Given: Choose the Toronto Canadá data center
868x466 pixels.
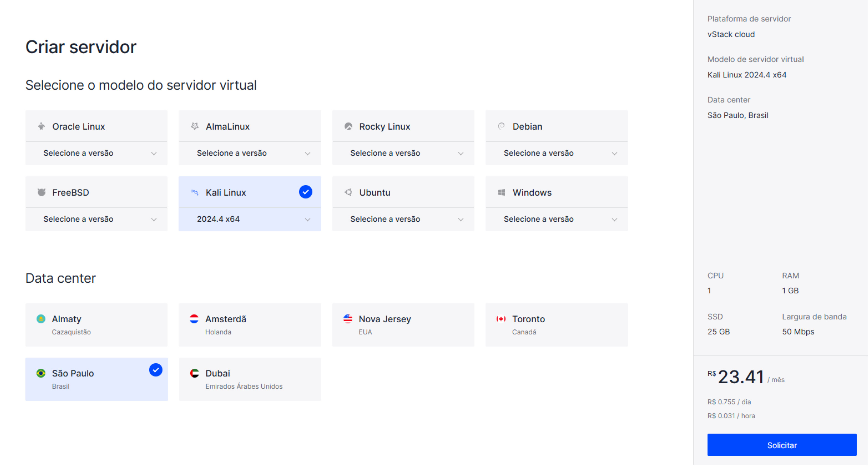Looking at the screenshot, I should pos(557,325).
